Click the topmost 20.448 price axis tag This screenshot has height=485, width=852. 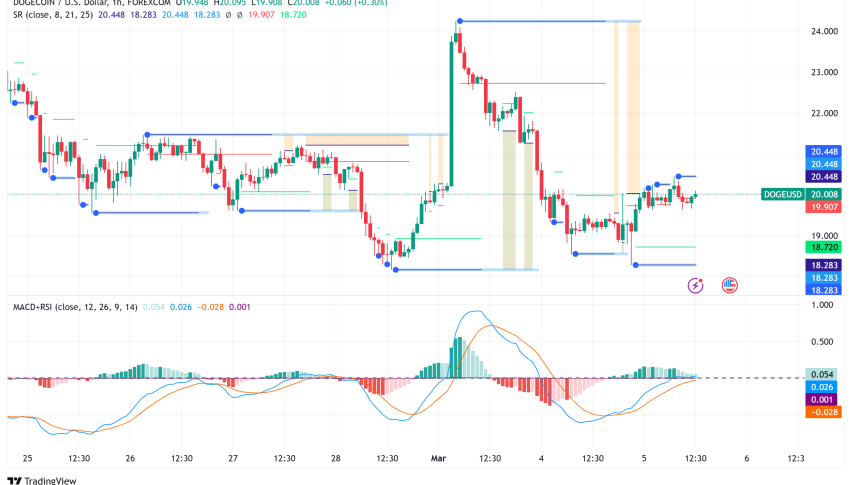click(x=824, y=152)
